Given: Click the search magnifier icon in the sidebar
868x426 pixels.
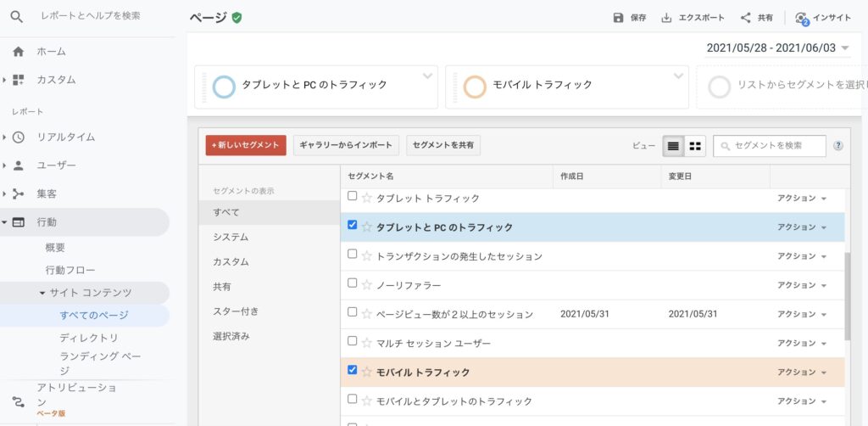Looking at the screenshot, I should pyautogui.click(x=17, y=17).
